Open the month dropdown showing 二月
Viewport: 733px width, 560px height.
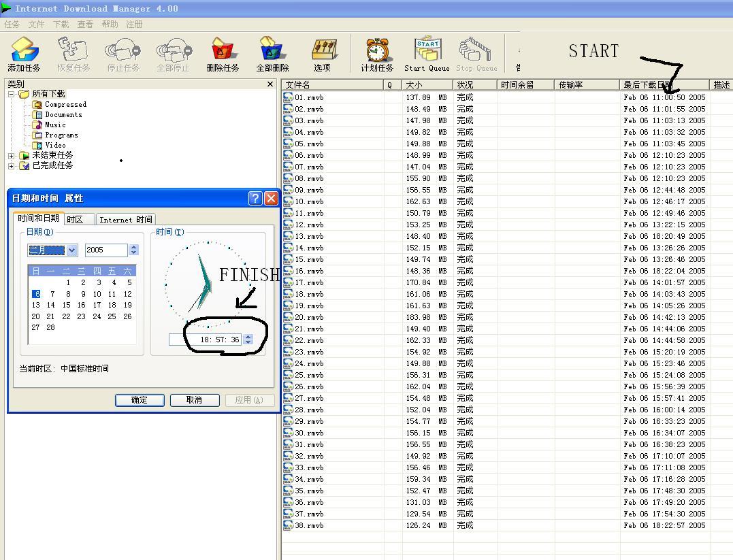(x=71, y=250)
